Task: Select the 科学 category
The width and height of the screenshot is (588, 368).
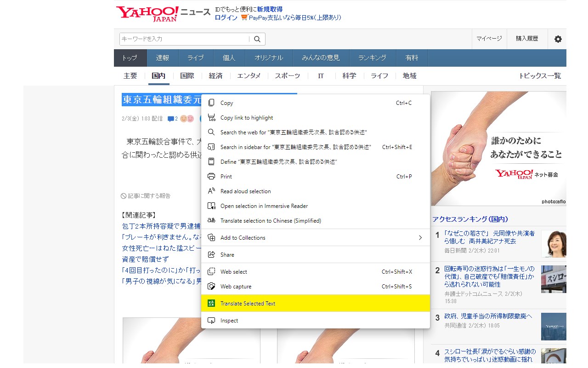Action: point(349,76)
